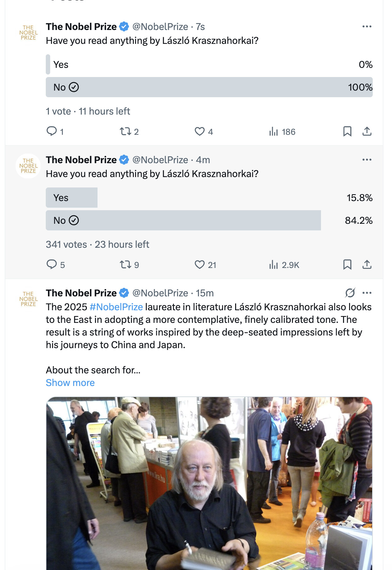Select No option at 100%

click(x=209, y=87)
